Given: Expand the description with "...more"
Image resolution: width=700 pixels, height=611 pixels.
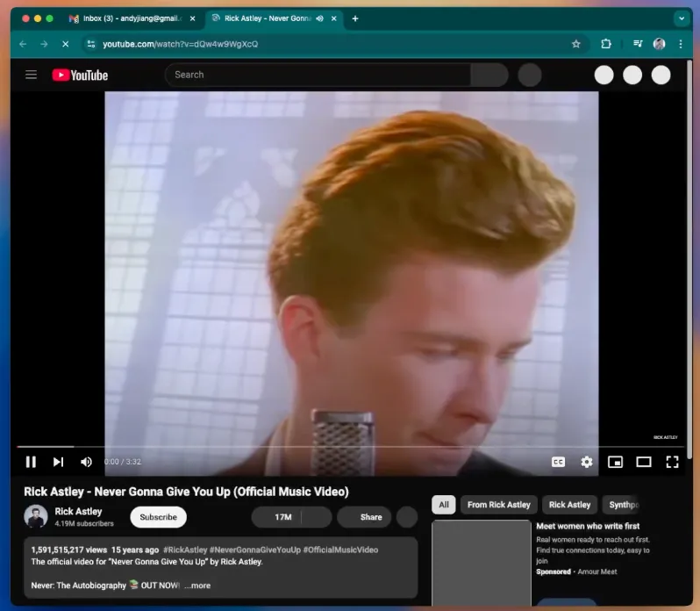Looking at the screenshot, I should pos(197,586).
